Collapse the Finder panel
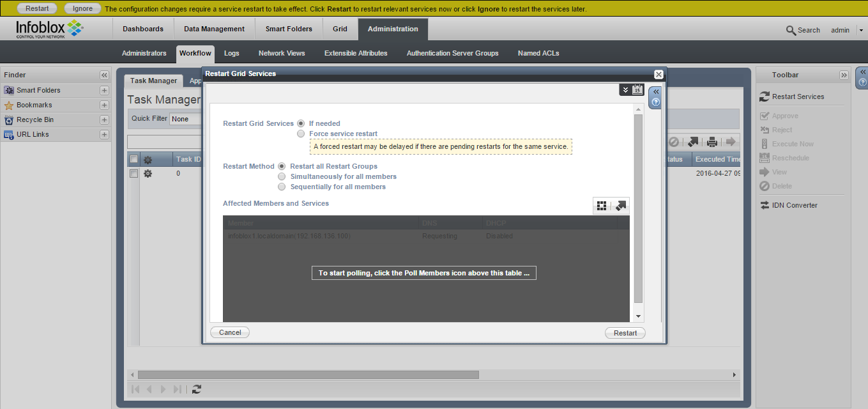This screenshot has width=868, height=409. [104, 75]
